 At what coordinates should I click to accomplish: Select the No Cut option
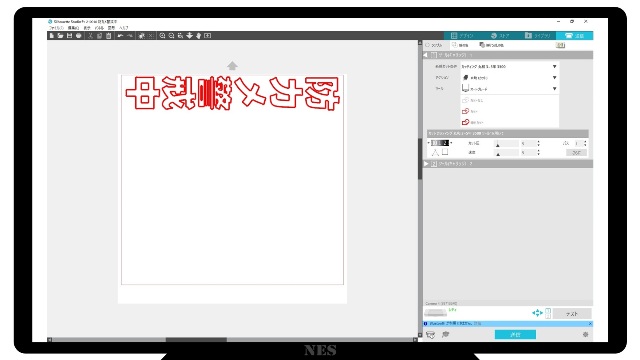click(x=473, y=100)
